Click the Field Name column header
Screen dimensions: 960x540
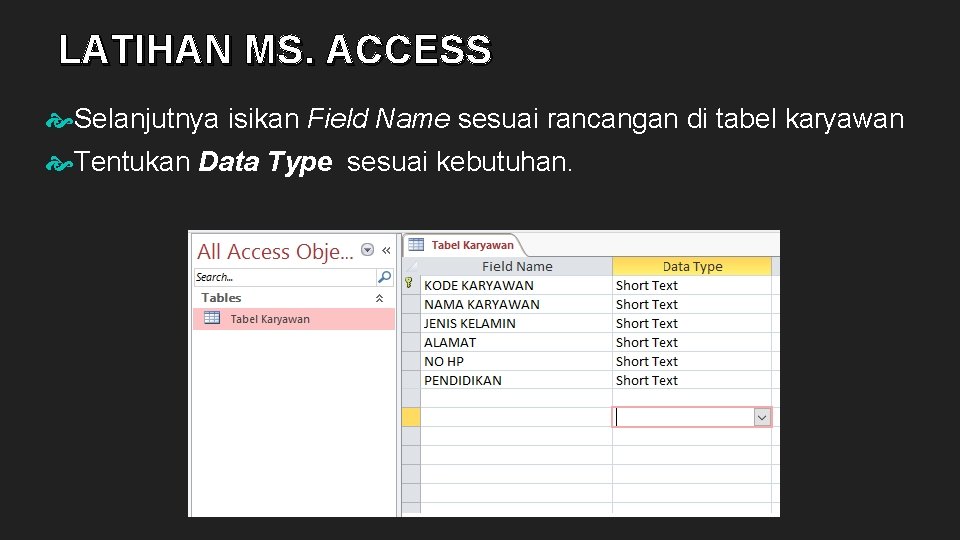point(516,266)
